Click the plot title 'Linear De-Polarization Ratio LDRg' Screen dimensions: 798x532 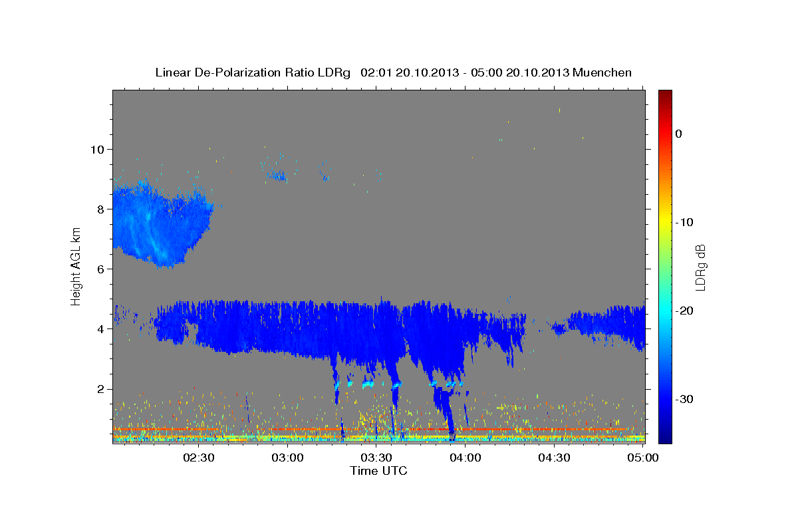[252, 72]
